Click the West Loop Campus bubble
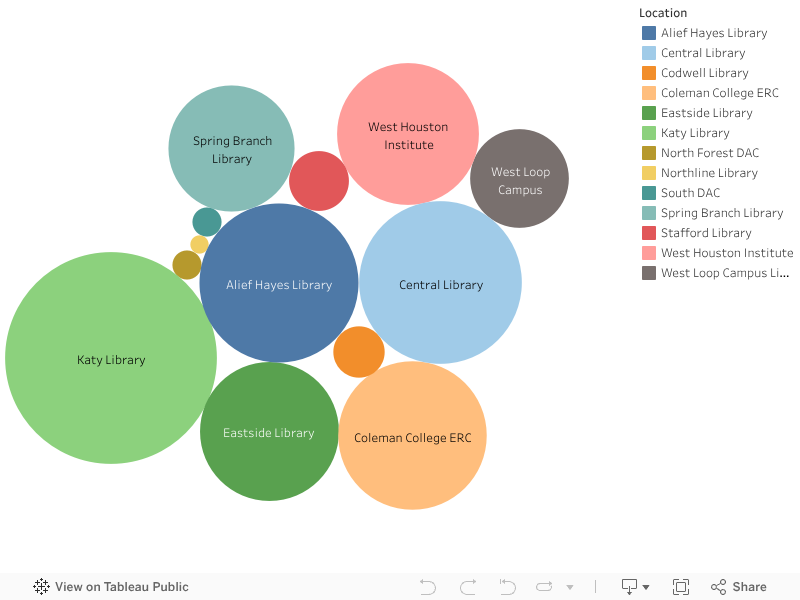 (519, 178)
